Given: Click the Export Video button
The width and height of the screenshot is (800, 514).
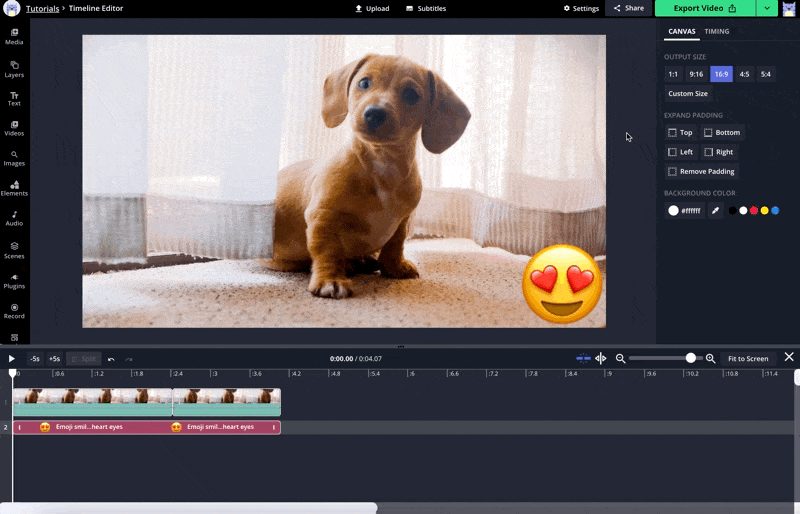Looking at the screenshot, I should pyautogui.click(x=704, y=8).
